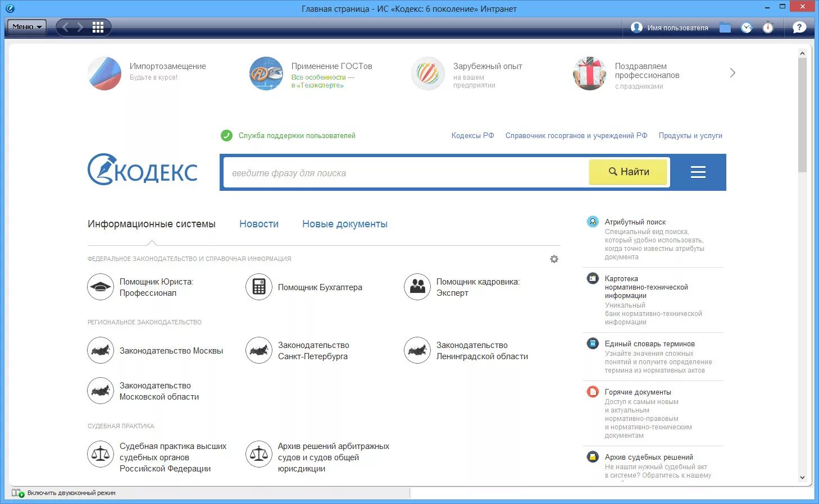This screenshot has width=819, height=504.
Task: Open Законодательство Санкт-Петербурга text link
Action: (x=313, y=351)
